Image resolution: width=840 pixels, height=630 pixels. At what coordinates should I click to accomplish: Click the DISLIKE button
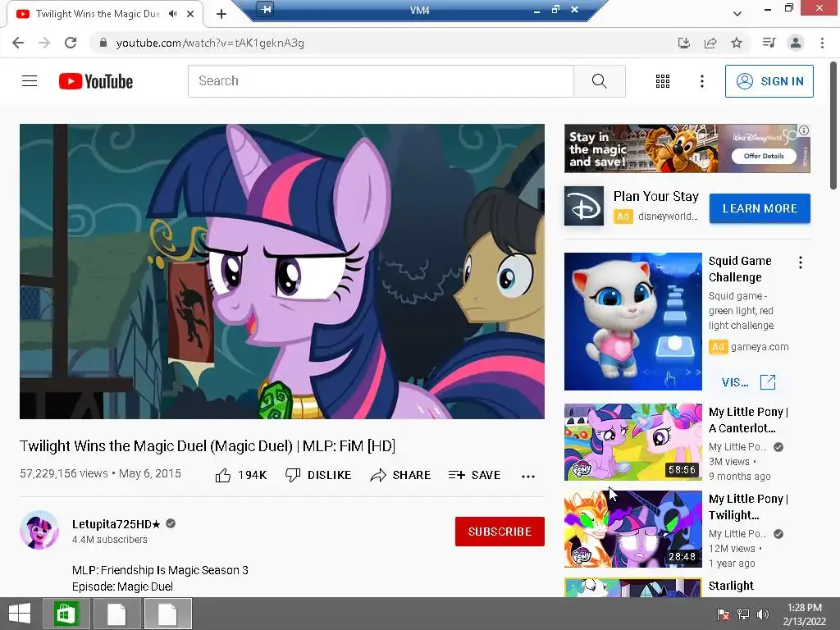click(x=318, y=475)
